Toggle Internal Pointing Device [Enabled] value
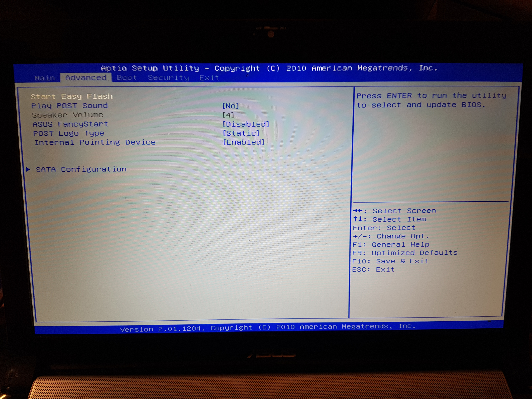 [243, 142]
